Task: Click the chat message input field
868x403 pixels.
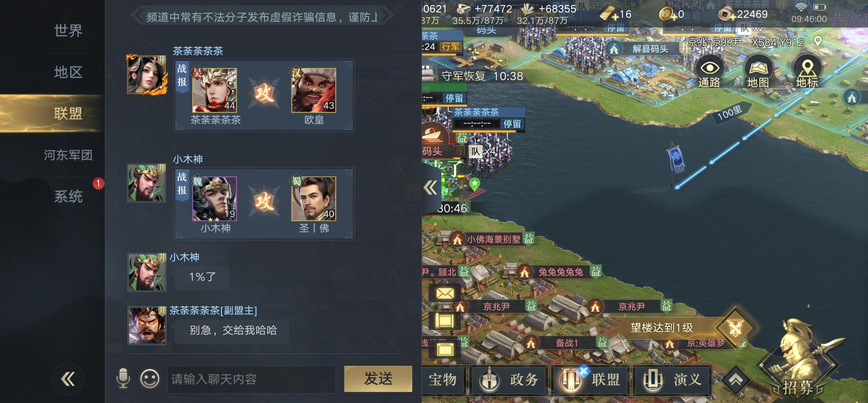Action: (x=251, y=379)
